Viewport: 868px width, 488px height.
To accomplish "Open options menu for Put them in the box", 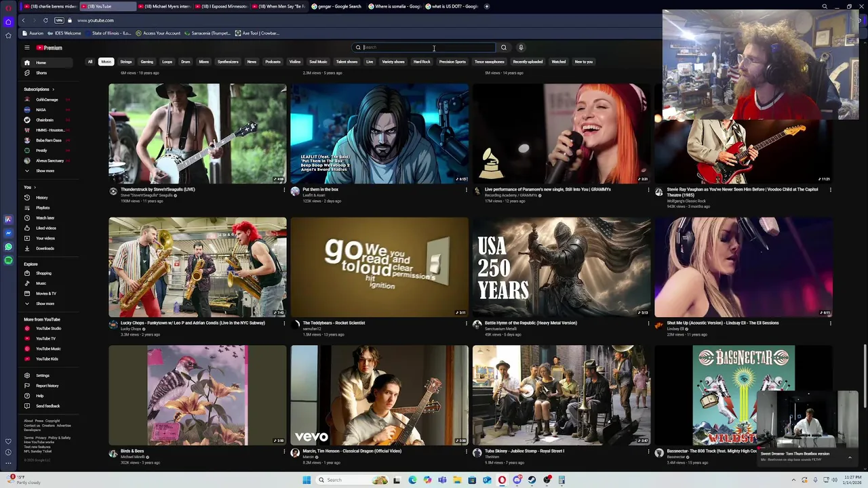I will [466, 190].
